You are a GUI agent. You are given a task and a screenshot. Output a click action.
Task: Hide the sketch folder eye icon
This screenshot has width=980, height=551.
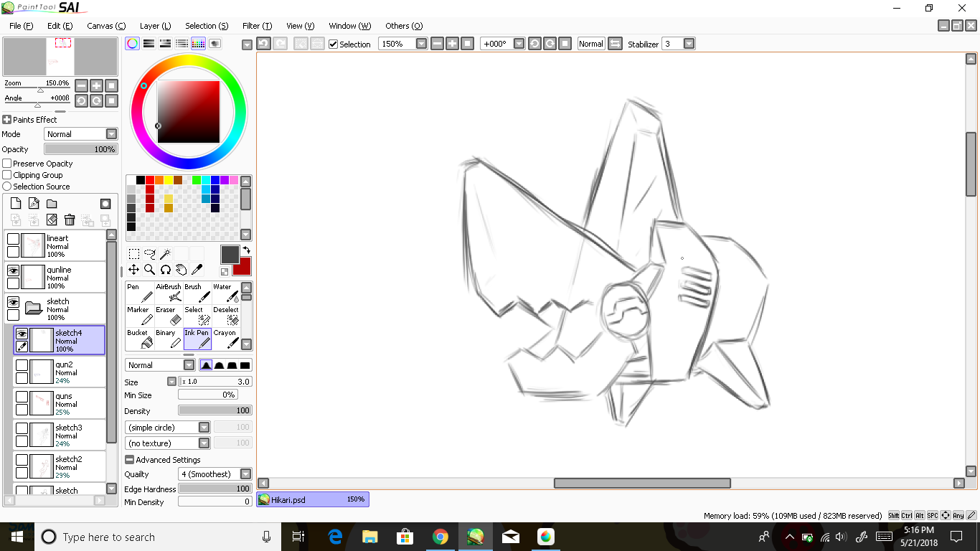(x=13, y=302)
